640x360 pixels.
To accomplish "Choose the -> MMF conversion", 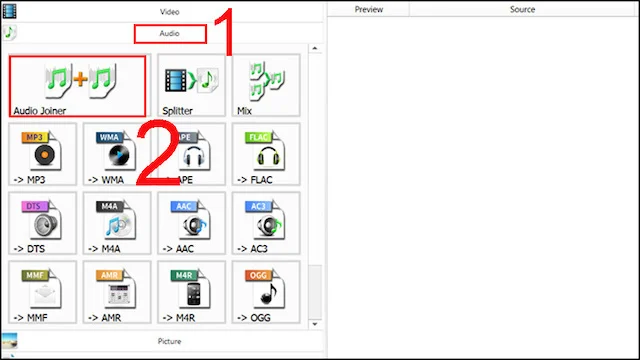I will [x=42, y=292].
